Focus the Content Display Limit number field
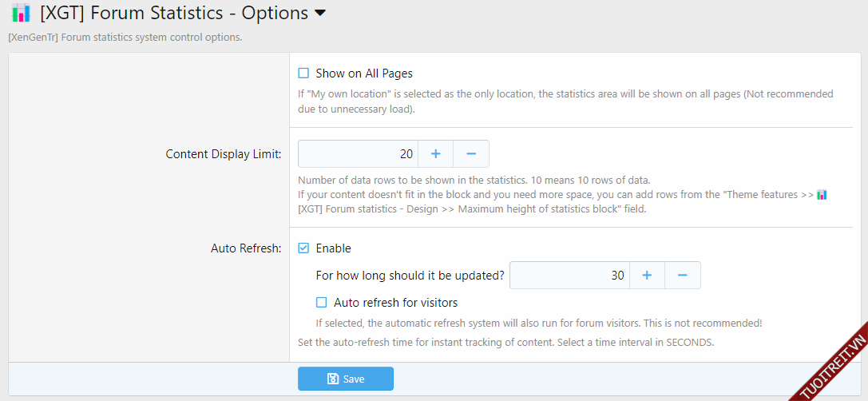Screen dimensions: 868x401 (358, 154)
